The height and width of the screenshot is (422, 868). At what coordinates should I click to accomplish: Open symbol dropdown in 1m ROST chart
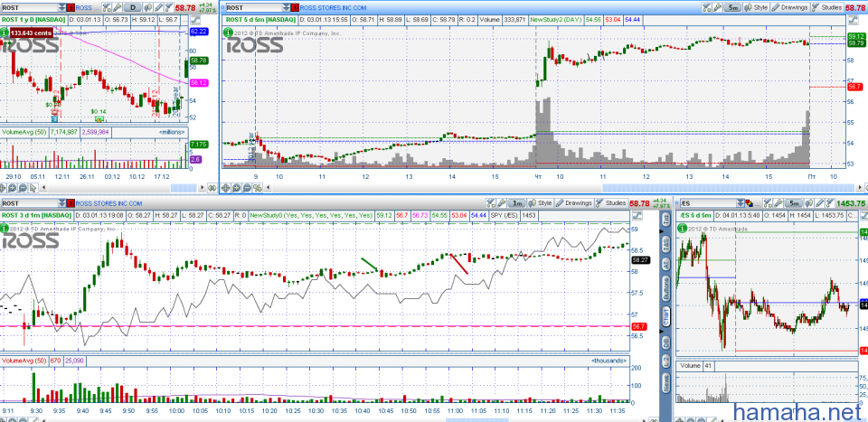point(61,203)
